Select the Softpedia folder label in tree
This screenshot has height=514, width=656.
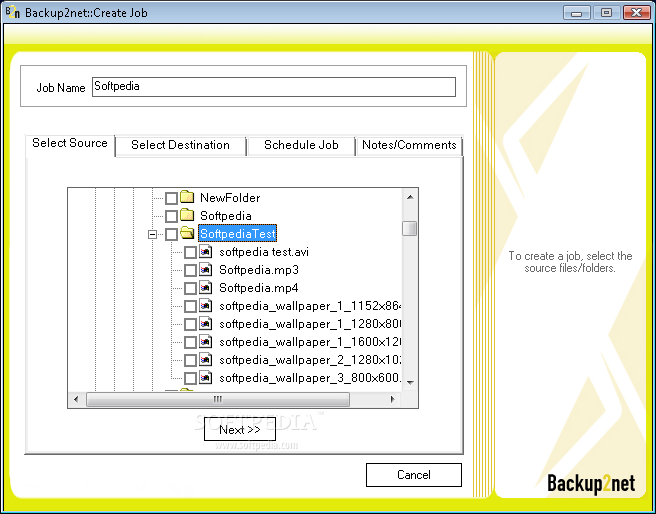[226, 216]
